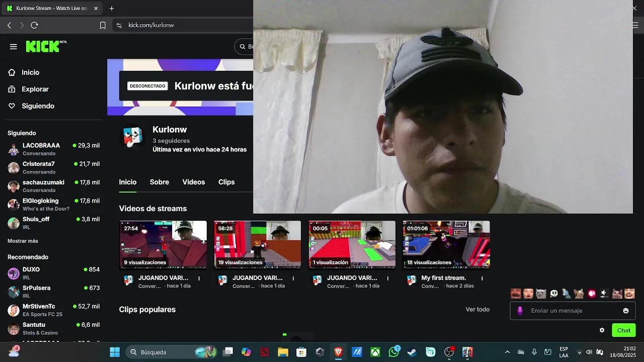
Task: Open the 00:05 stream video thumbnail
Action: pos(352,244)
